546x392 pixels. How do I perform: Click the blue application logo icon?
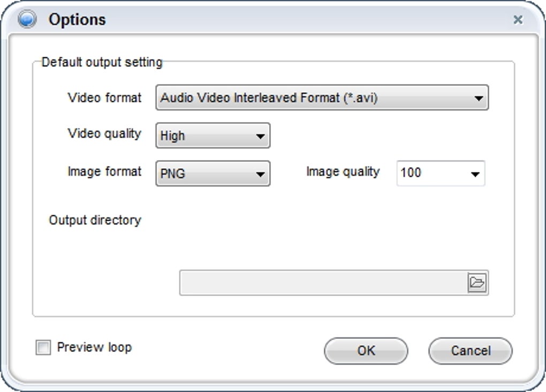(x=27, y=19)
